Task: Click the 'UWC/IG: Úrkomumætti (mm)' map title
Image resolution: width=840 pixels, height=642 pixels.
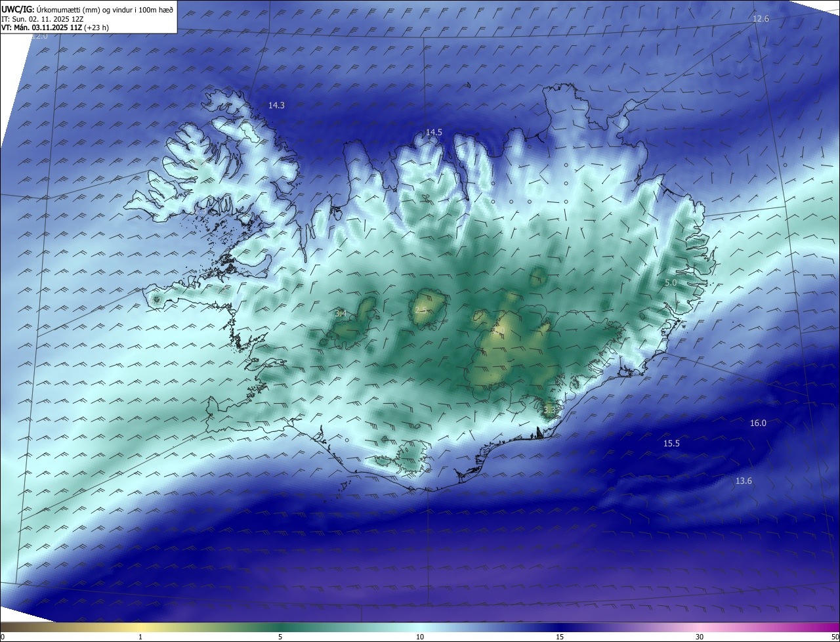Action: click(x=87, y=9)
